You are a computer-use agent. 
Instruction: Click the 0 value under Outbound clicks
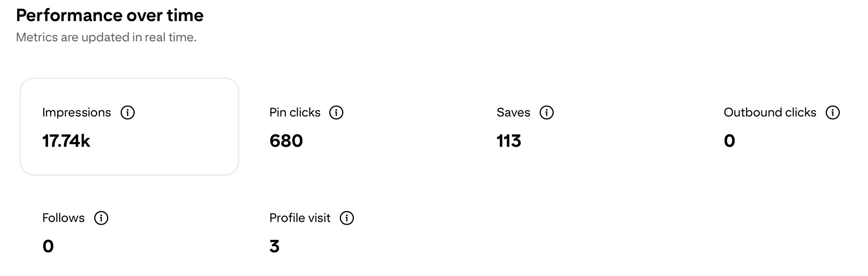click(729, 141)
